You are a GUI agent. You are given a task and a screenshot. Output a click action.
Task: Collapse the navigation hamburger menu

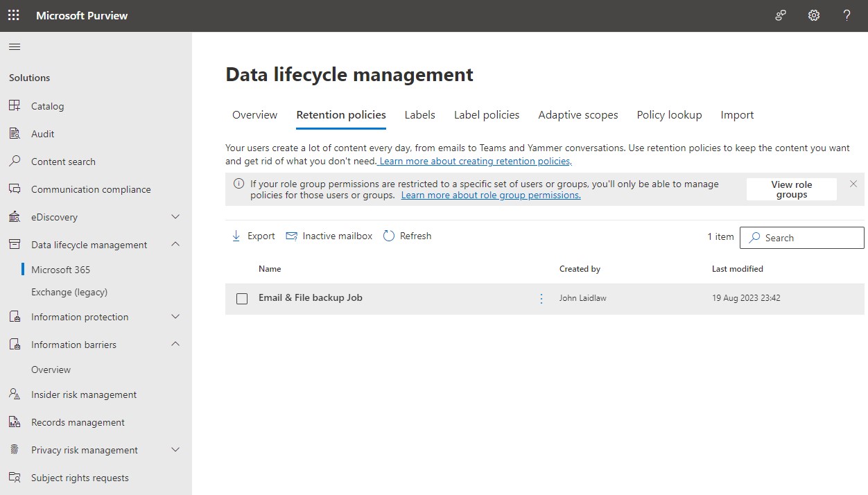coord(15,47)
